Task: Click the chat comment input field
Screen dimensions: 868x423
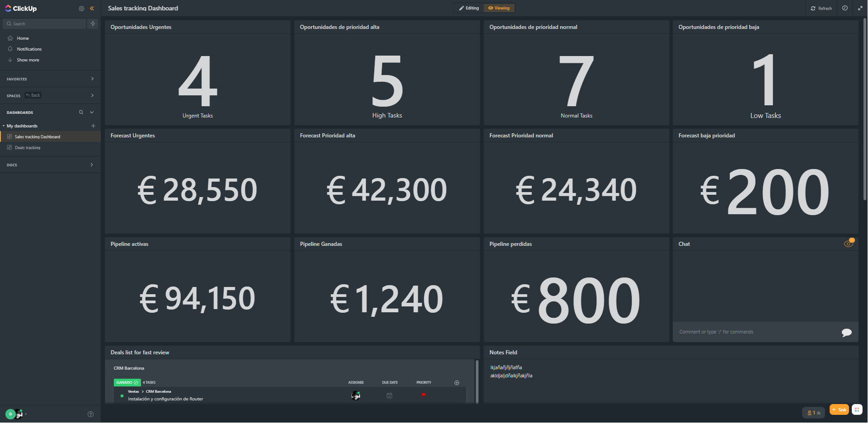Action: tap(755, 332)
